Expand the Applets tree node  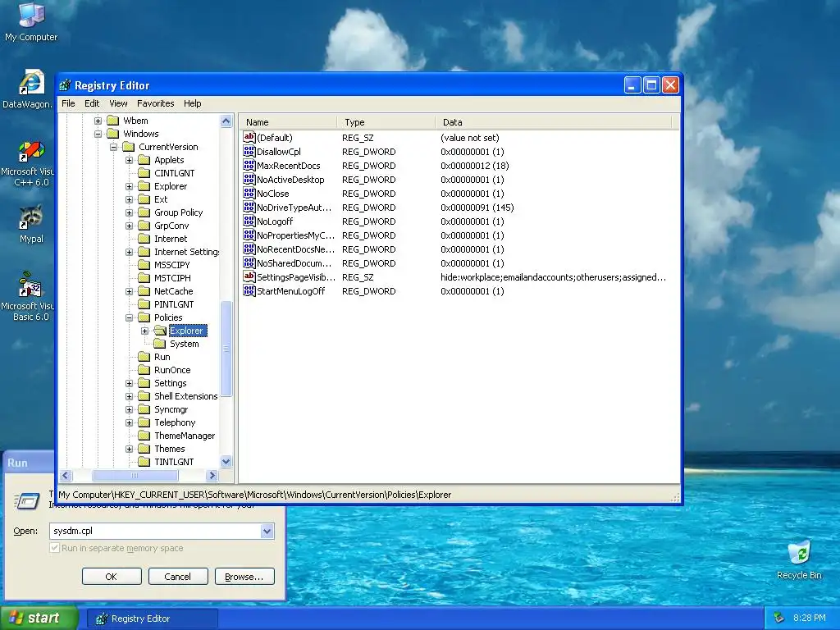pos(129,160)
